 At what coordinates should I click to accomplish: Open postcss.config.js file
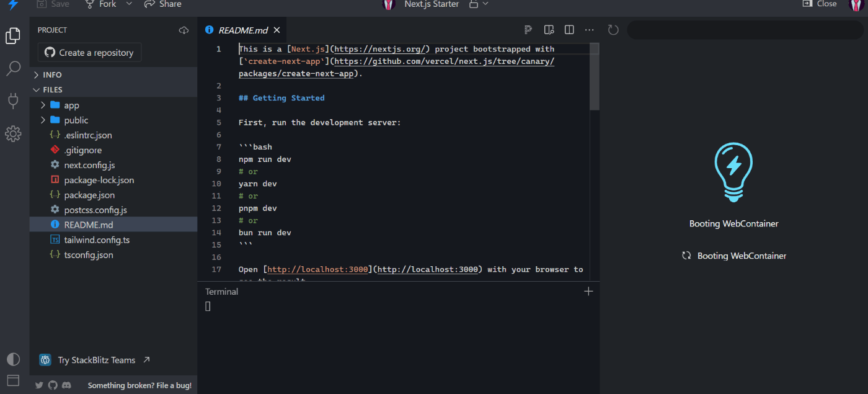pyautogui.click(x=113, y=210)
